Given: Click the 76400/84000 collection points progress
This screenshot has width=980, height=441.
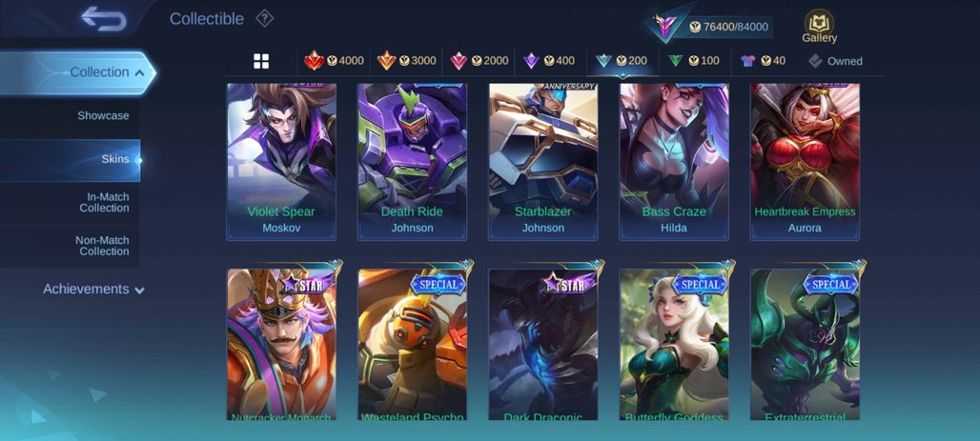Looking at the screenshot, I should pyautogui.click(x=728, y=27).
